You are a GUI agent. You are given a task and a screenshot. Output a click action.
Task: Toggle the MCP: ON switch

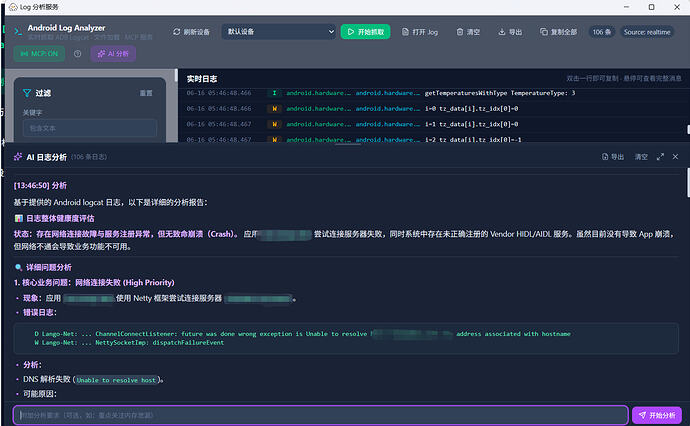(39, 54)
